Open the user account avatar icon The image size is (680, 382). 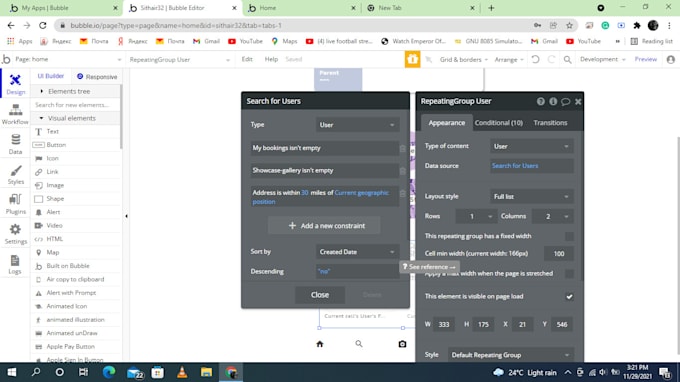(670, 59)
